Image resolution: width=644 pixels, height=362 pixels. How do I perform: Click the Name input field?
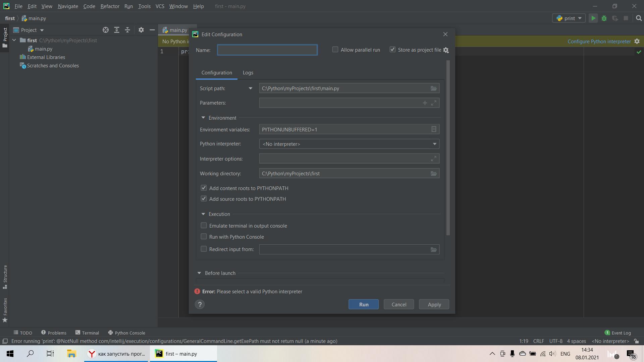coord(268,50)
